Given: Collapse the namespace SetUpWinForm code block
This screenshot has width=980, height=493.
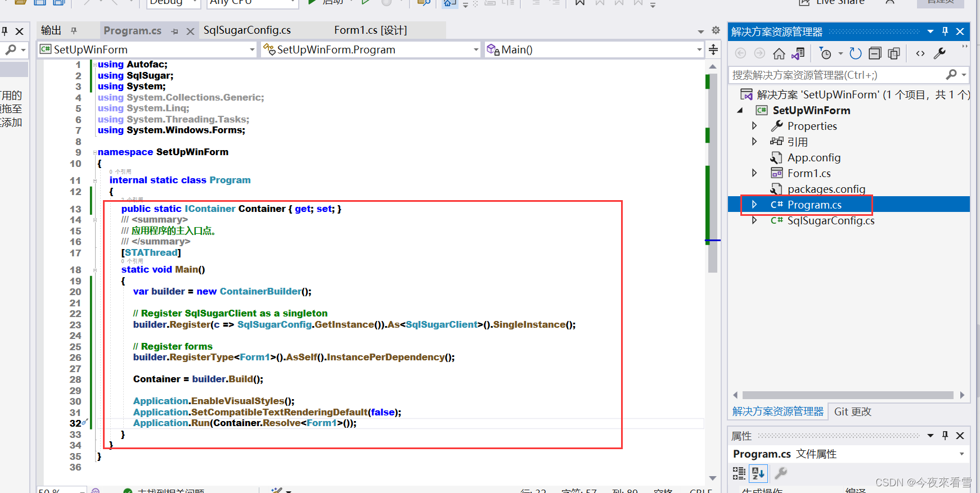Looking at the screenshot, I should [95, 153].
